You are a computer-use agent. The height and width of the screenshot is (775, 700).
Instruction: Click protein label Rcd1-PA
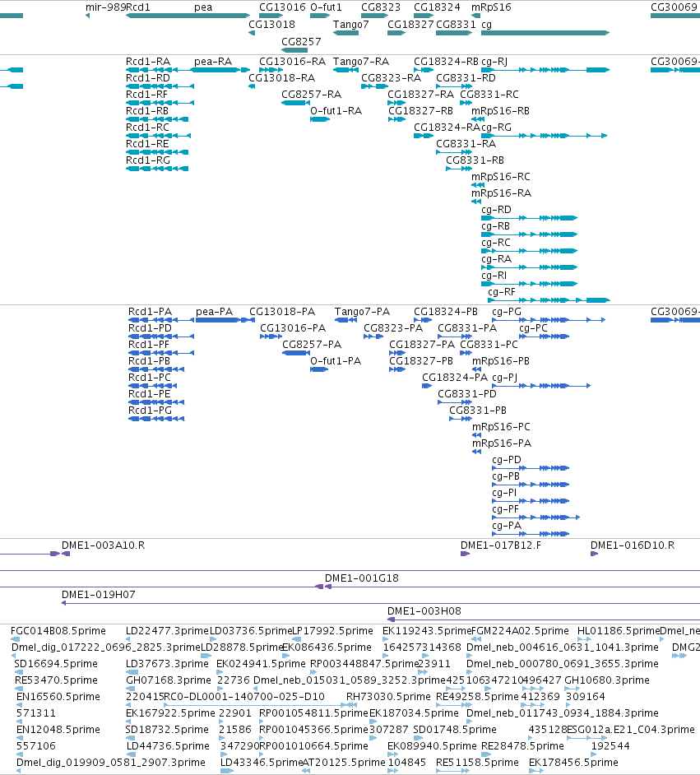point(151,312)
